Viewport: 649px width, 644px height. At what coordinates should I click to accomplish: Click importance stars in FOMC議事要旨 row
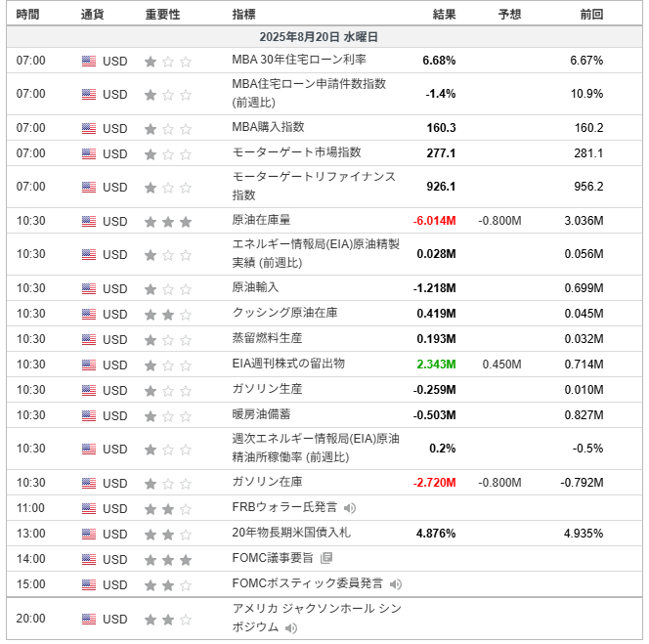[168, 560]
